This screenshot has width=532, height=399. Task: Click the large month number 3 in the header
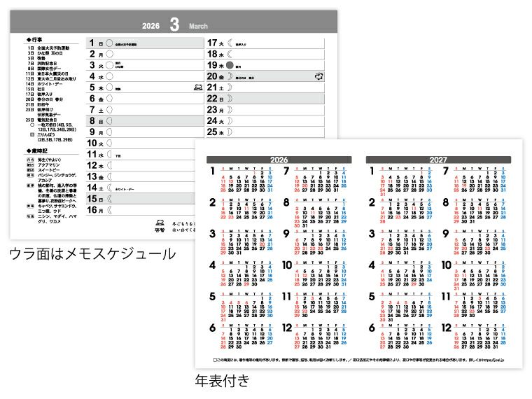(x=172, y=26)
